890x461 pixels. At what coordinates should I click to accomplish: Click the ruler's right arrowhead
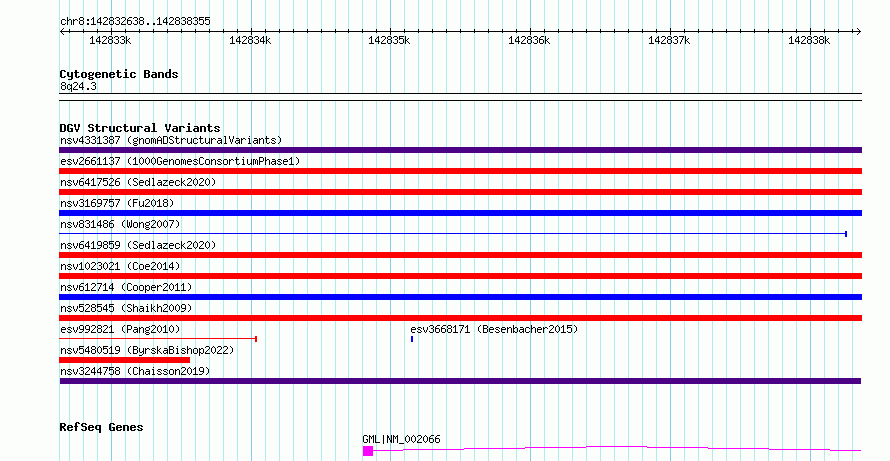tap(858, 32)
